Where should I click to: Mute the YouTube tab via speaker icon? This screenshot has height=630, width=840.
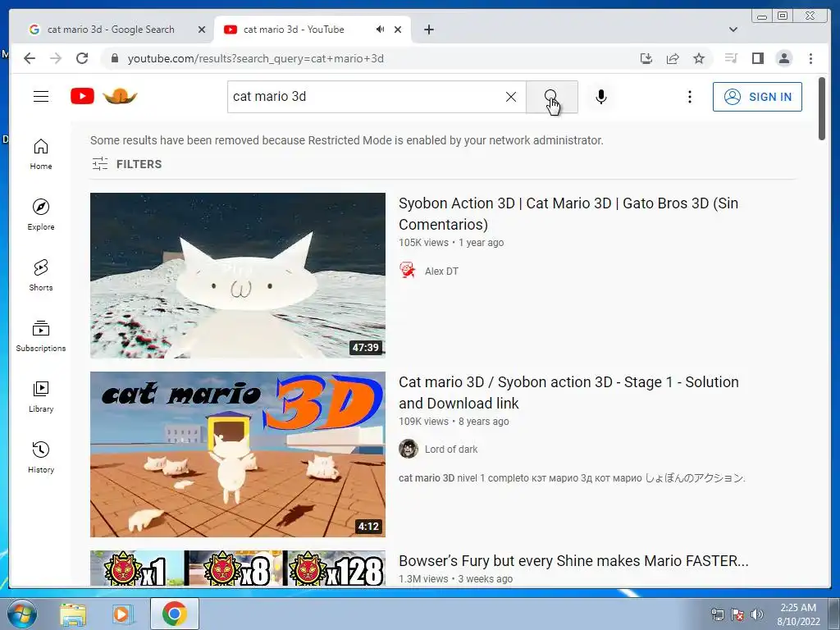pyautogui.click(x=380, y=30)
